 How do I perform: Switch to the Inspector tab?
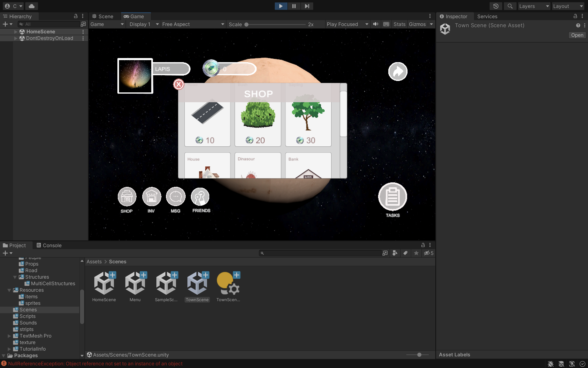[x=454, y=16]
